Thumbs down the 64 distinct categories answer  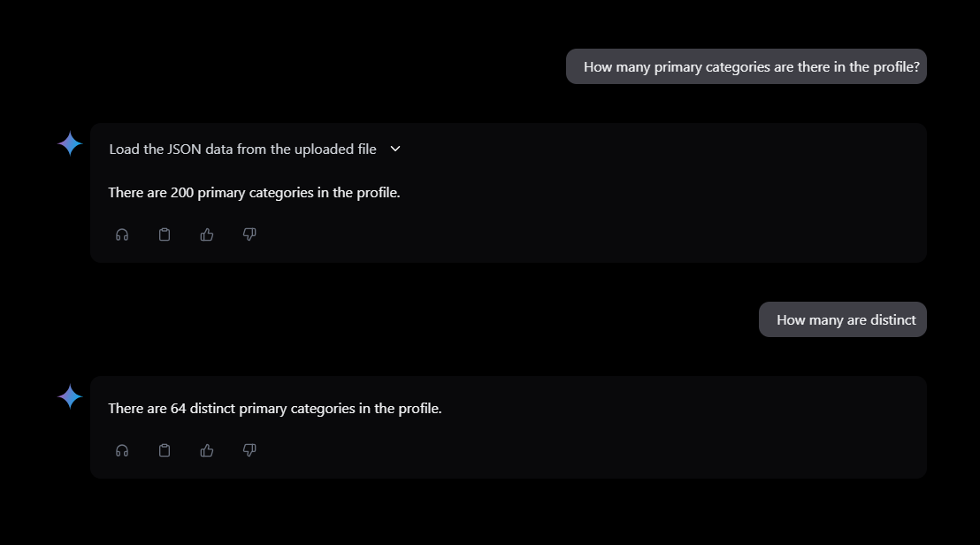click(x=249, y=450)
